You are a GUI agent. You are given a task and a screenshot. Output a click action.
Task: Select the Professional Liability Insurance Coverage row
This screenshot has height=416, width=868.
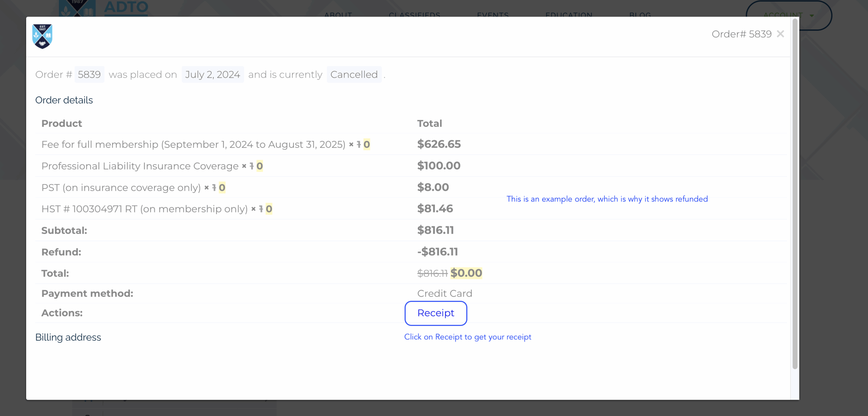click(x=140, y=166)
